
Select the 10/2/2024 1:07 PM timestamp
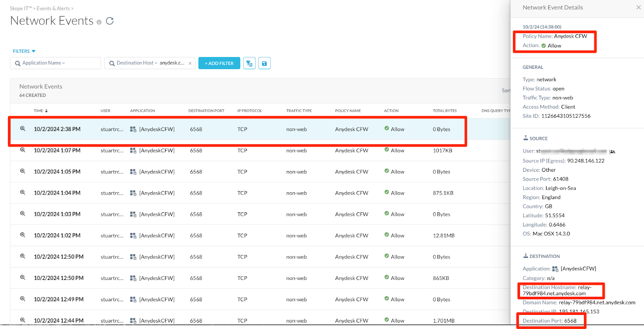click(57, 150)
